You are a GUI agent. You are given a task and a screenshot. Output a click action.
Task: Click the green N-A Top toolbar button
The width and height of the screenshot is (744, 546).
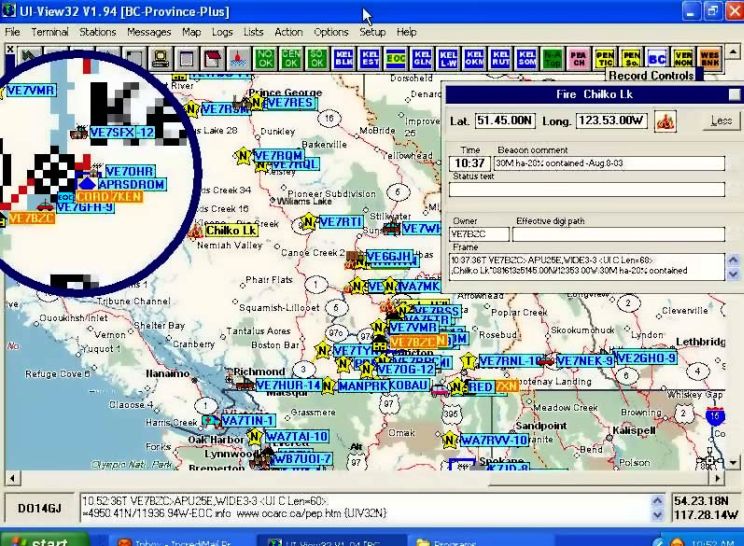pyautogui.click(x=552, y=59)
